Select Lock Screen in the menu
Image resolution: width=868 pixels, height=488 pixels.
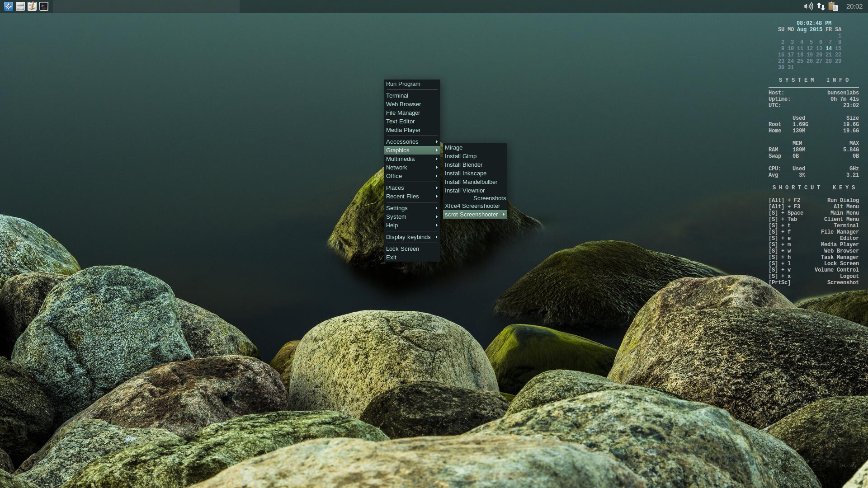tap(412, 249)
